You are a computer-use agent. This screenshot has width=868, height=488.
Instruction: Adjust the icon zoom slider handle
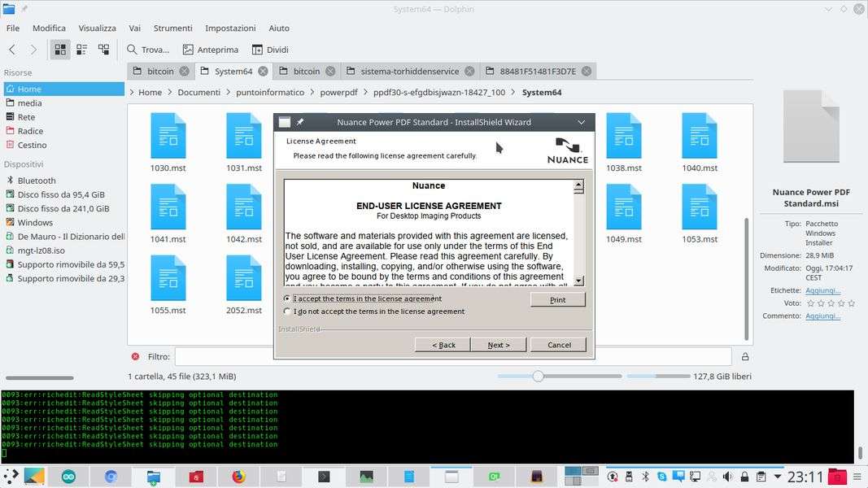pyautogui.click(x=538, y=377)
